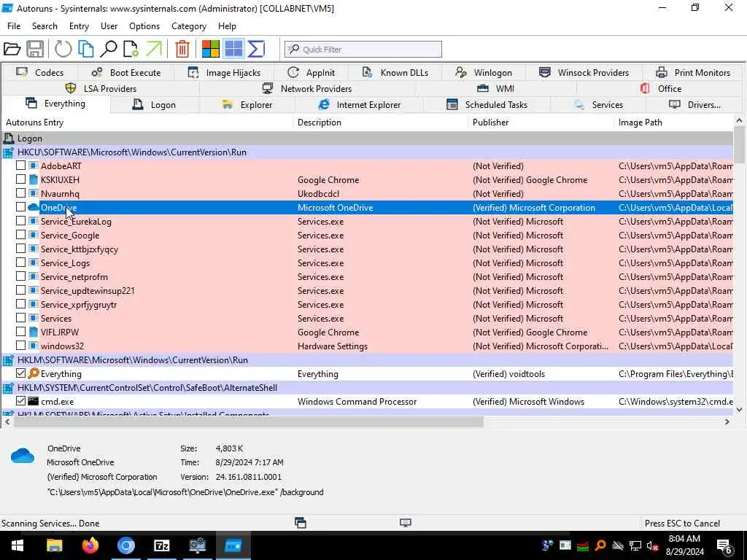Toggle the Windows entries colored logo icon
This screenshot has height=560, width=747.
(210, 49)
